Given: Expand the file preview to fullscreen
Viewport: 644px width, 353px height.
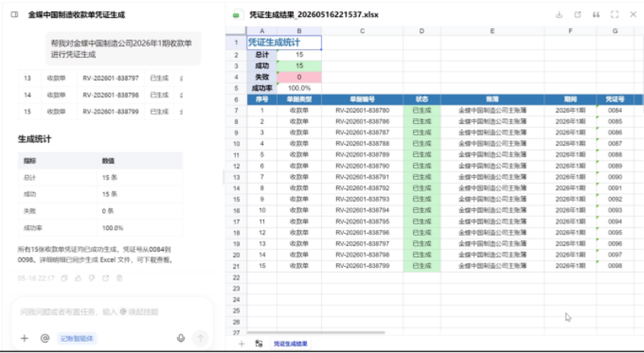Looking at the screenshot, I should pos(614,14).
